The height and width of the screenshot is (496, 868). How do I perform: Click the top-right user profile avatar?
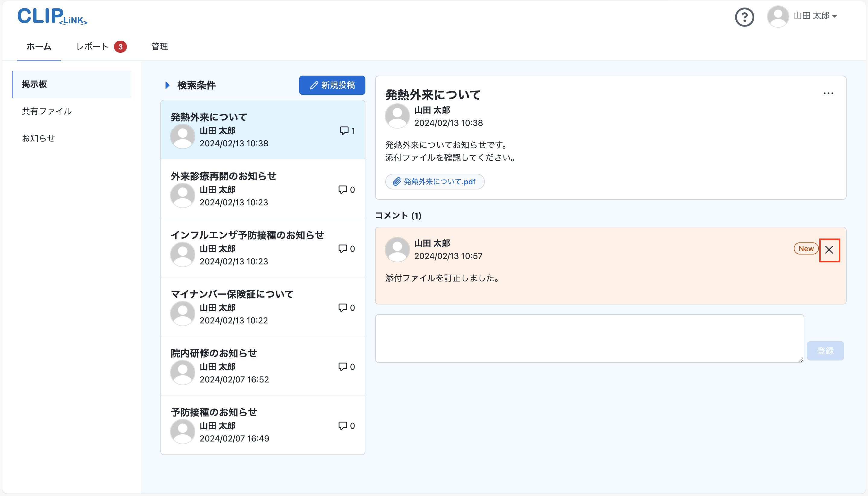point(778,16)
